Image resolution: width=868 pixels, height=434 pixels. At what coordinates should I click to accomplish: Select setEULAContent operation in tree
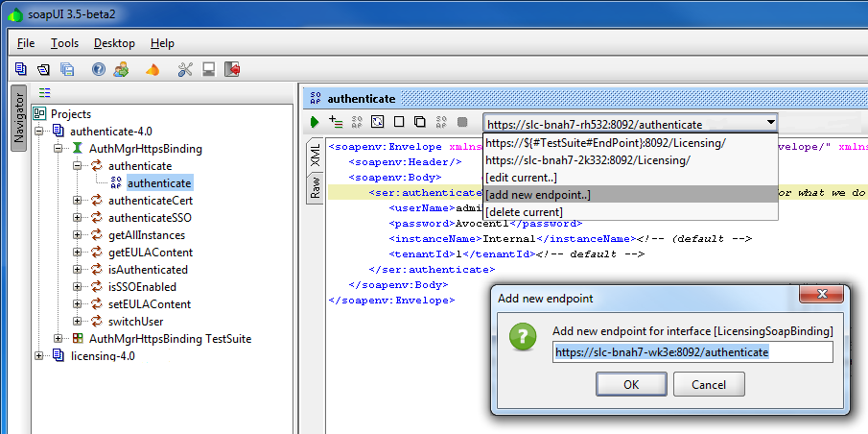(150, 303)
